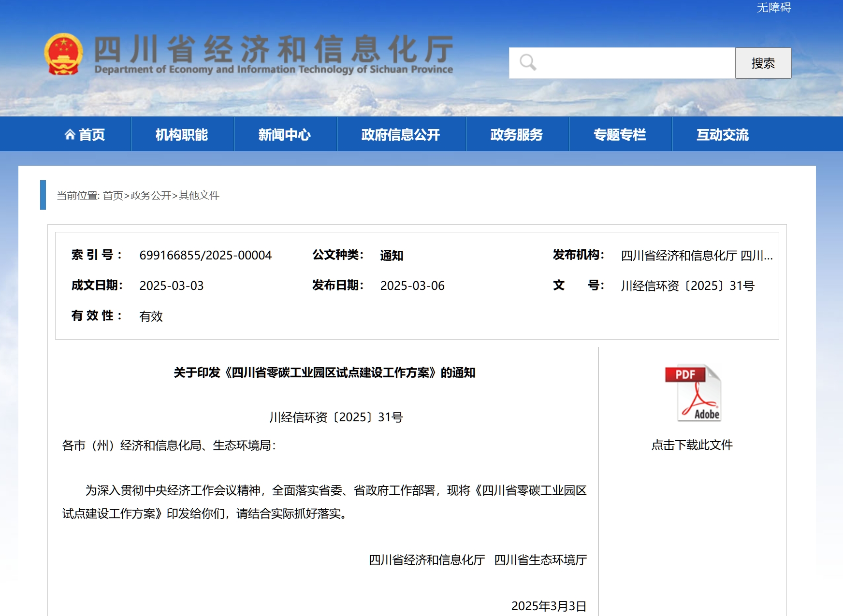Click the home icon beside 首页
Image resolution: width=843 pixels, height=616 pixels.
70,134
